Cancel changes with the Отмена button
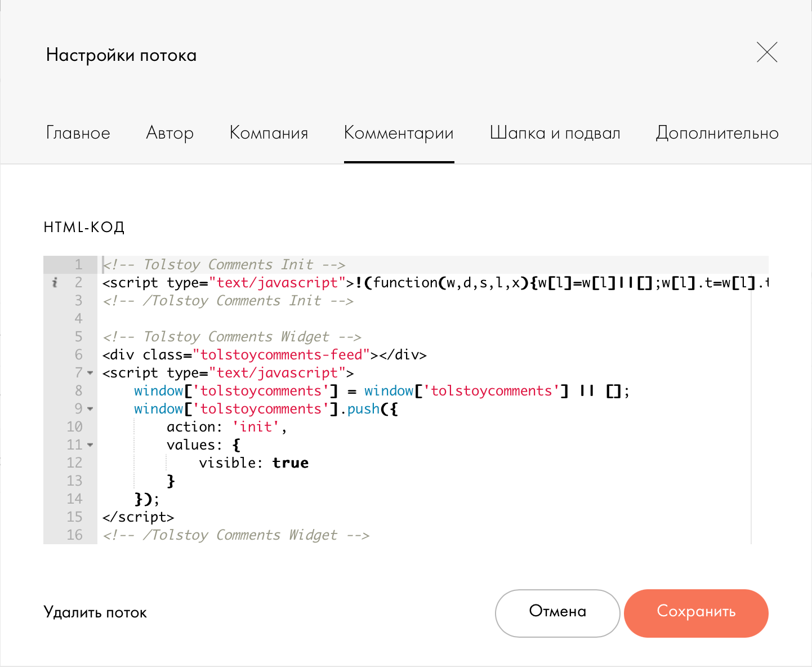Screen dimensions: 812x667 [557, 613]
